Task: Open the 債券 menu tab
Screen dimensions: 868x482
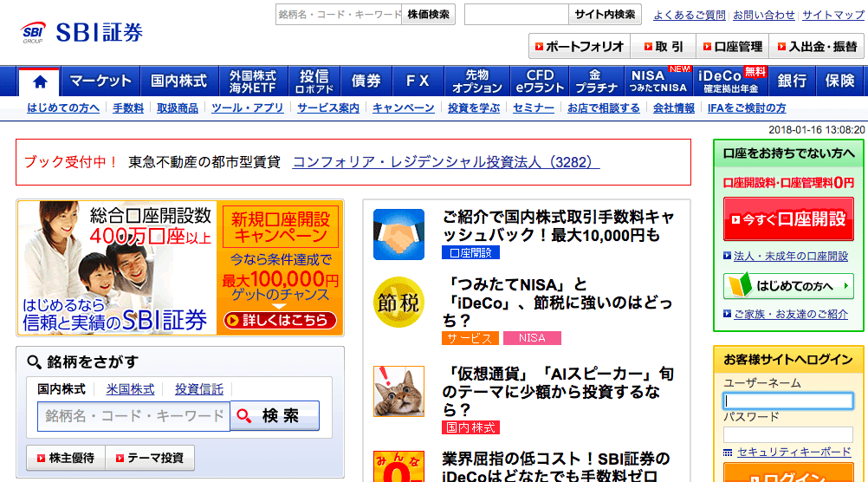Action: tap(366, 81)
